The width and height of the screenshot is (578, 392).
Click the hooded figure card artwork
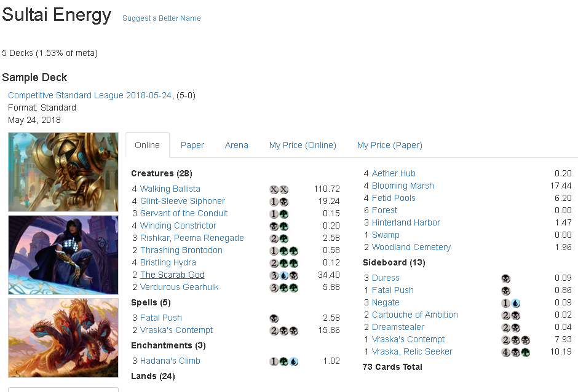point(63,255)
